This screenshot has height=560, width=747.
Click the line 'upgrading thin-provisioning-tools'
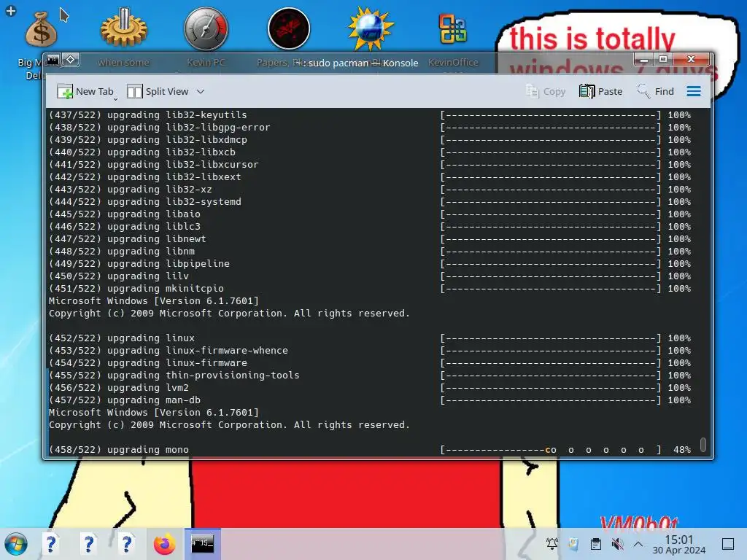204,376
